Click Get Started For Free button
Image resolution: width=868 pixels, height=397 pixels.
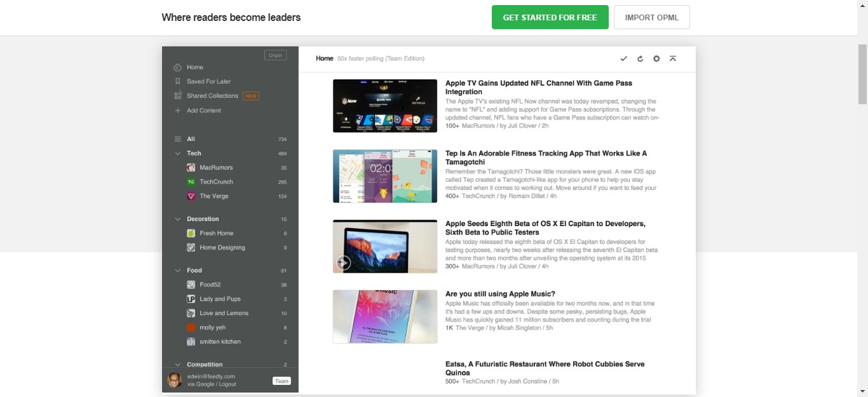tap(550, 17)
